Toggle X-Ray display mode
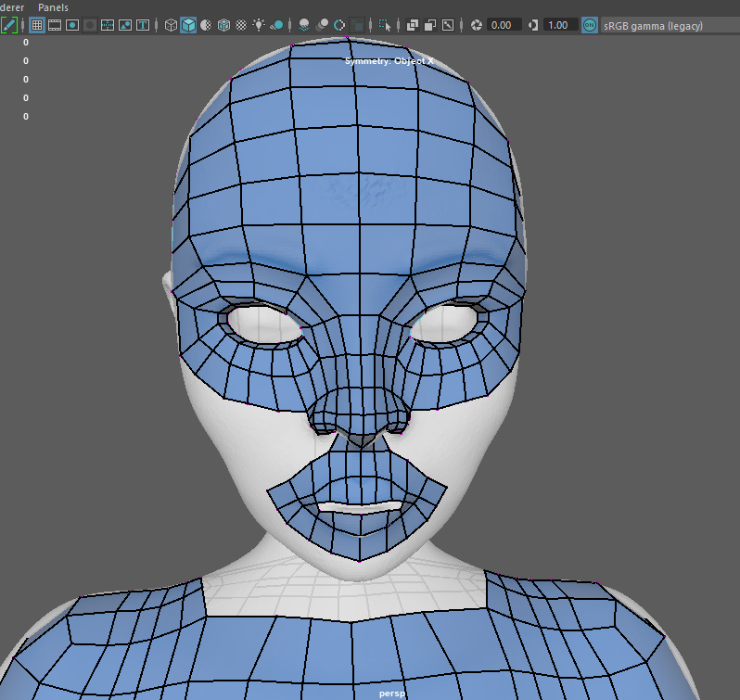The image size is (740, 700). [413, 25]
